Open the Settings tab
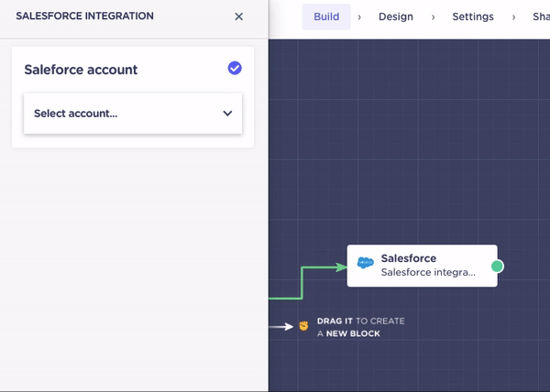The image size is (550, 392). [473, 16]
